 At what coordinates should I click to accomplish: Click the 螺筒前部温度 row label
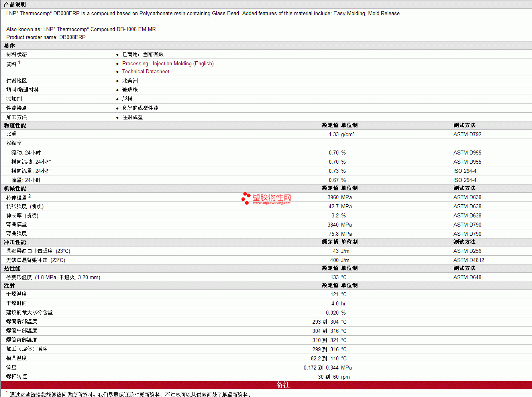pyautogui.click(x=22, y=340)
